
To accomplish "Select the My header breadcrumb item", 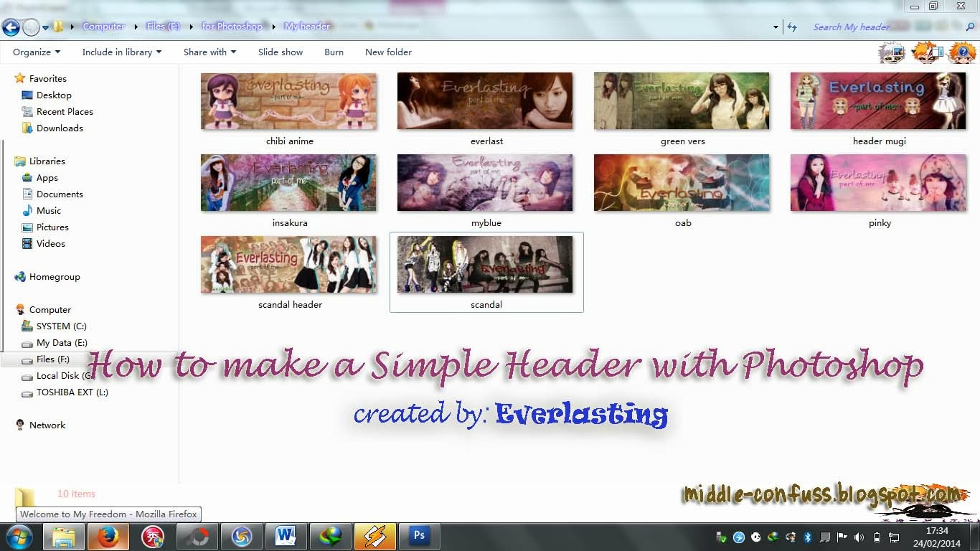I will tap(308, 25).
